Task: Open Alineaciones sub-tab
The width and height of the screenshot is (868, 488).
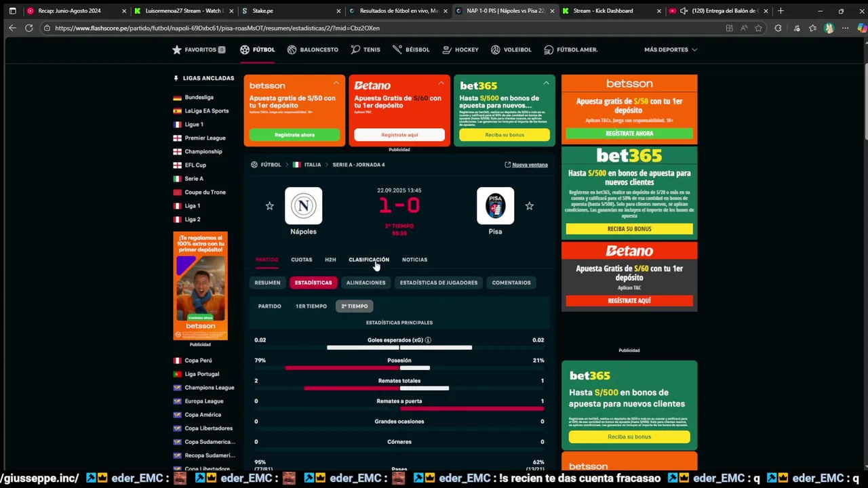Action: [366, 283]
